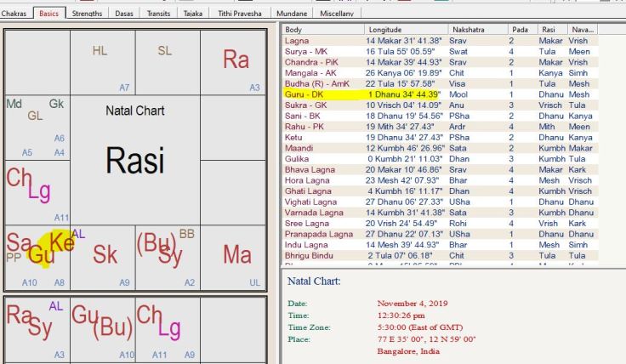This screenshot has height=364, width=626.
Task: Click Ma in the bottom-right chart house
Action: point(237,254)
